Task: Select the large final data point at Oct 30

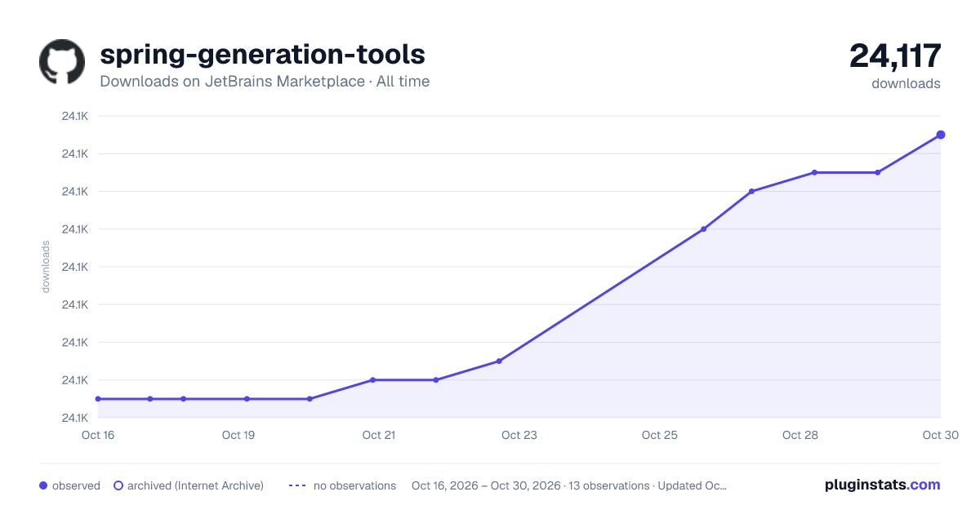Action: click(x=941, y=135)
